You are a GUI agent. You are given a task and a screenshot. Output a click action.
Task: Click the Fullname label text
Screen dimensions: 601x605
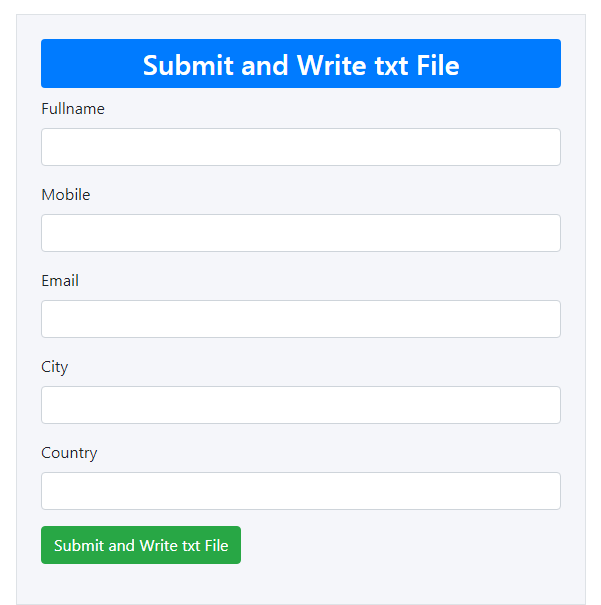73,109
